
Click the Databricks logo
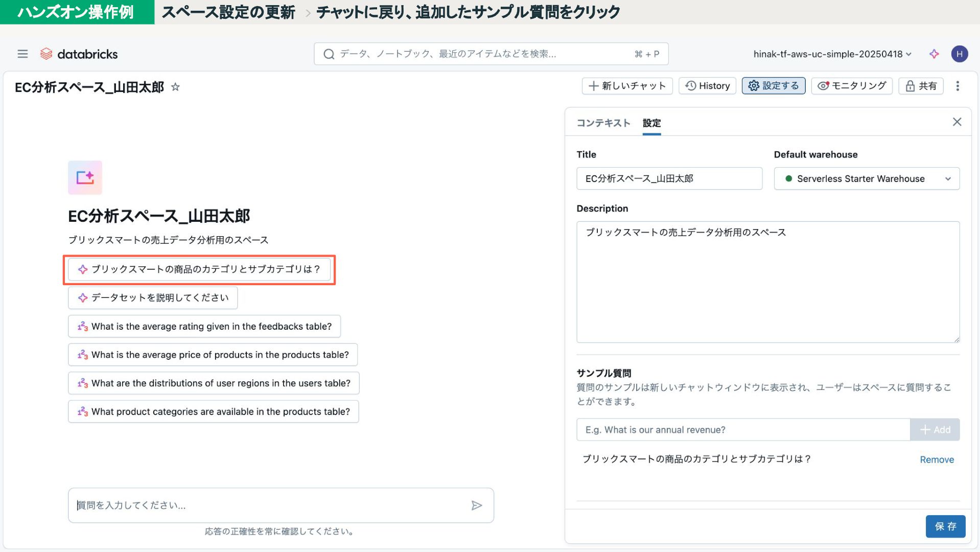tap(79, 54)
